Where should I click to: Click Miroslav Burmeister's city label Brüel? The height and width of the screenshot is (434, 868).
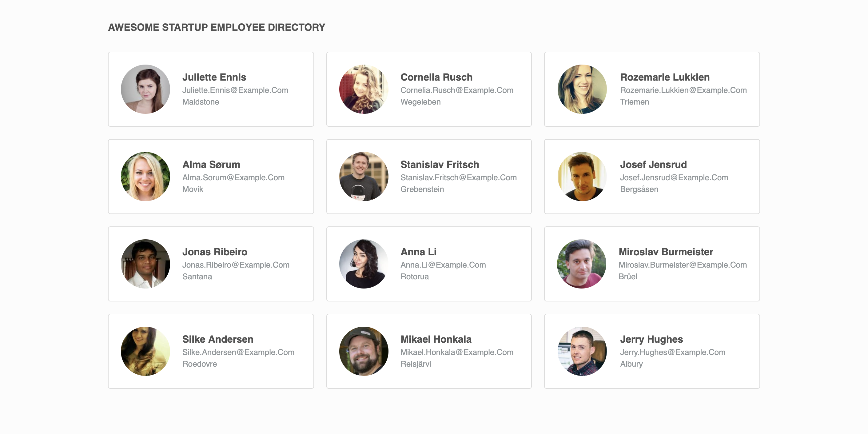point(628,277)
